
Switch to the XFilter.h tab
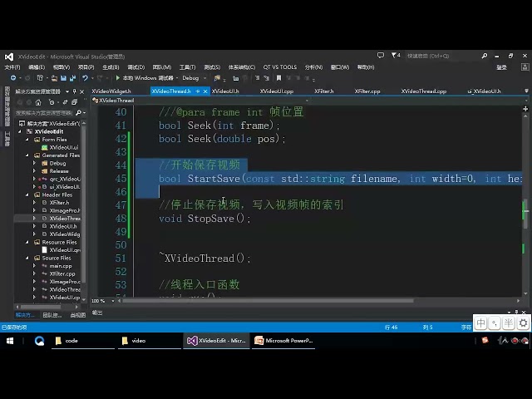pos(324,91)
